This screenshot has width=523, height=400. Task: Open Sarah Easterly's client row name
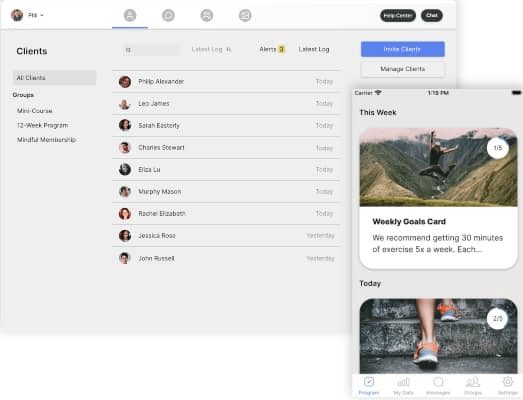(159, 125)
